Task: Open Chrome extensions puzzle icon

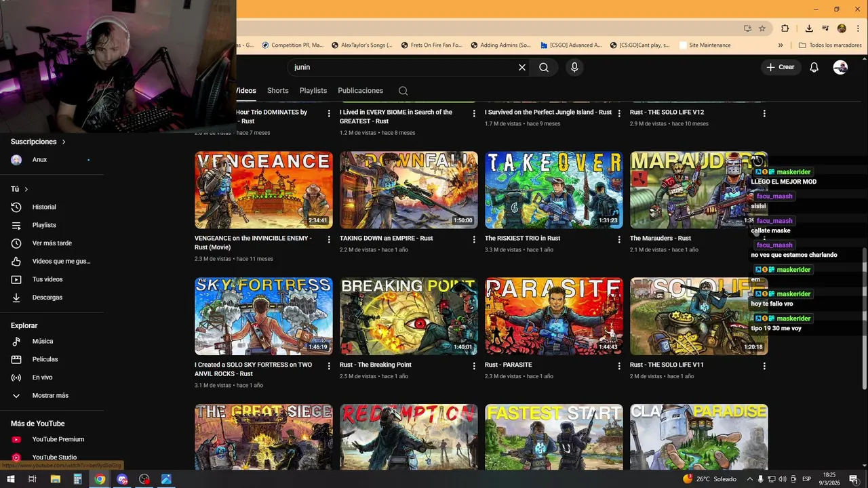Action: click(x=785, y=28)
